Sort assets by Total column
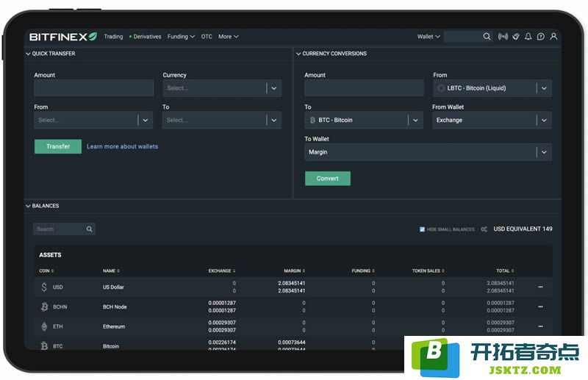Image resolution: width=588 pixels, height=380 pixels. point(505,270)
